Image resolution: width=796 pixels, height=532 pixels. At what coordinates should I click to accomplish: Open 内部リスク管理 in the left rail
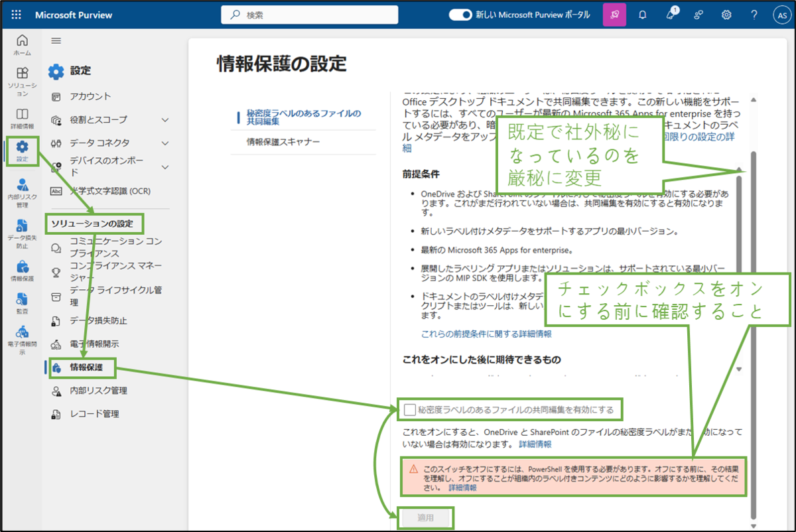[x=22, y=193]
